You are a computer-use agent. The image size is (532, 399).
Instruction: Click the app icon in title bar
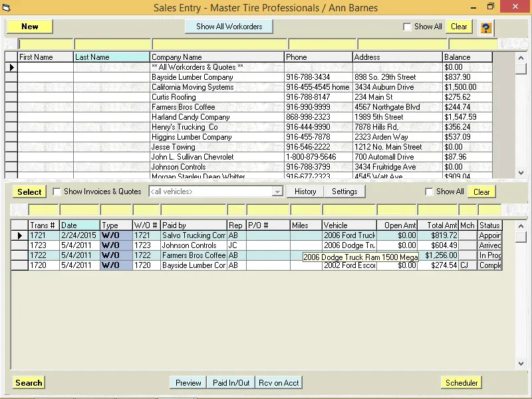(x=7, y=7)
